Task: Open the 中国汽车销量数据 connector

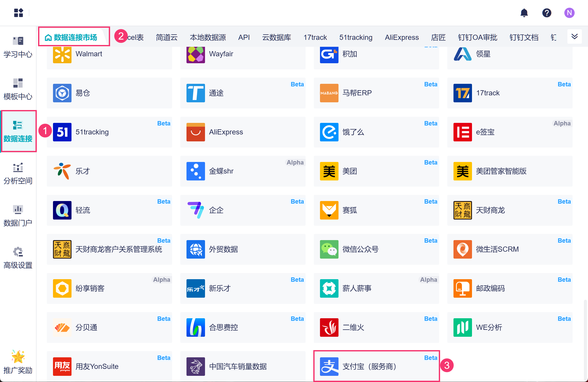Action: point(243,367)
